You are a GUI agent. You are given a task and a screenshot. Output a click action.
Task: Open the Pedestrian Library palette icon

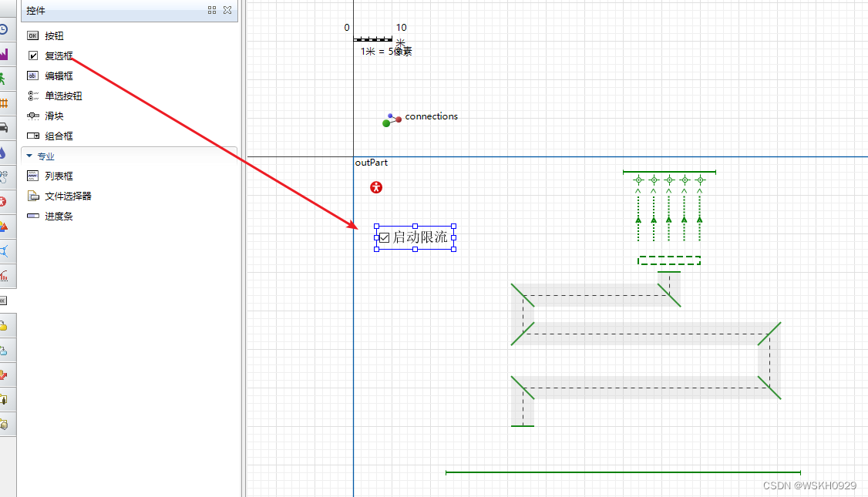[4, 79]
